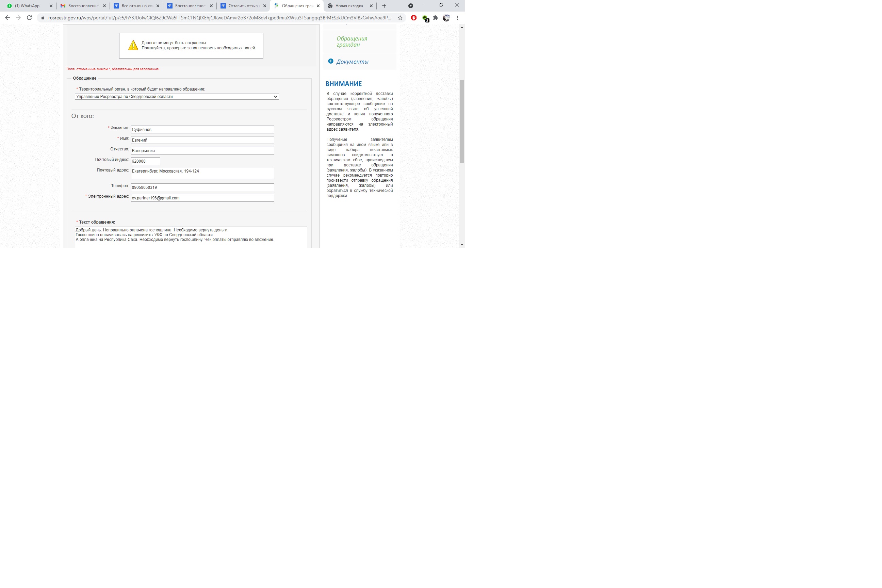Open the Документы sidebar link

pos(352,62)
